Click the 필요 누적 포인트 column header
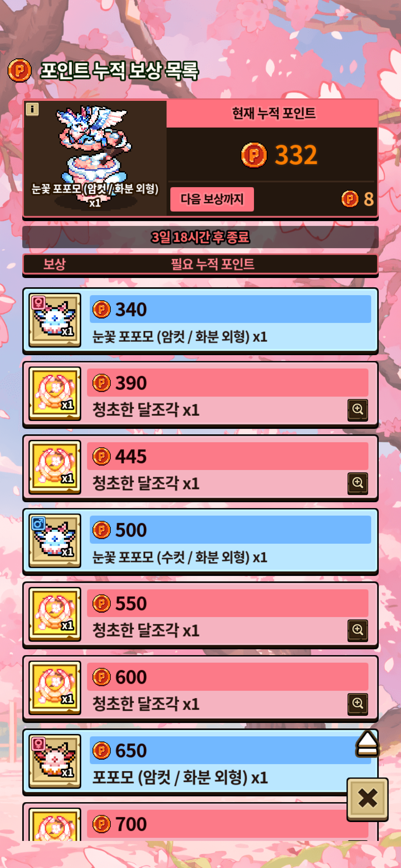Screen dimensions: 401x868 point(213,264)
